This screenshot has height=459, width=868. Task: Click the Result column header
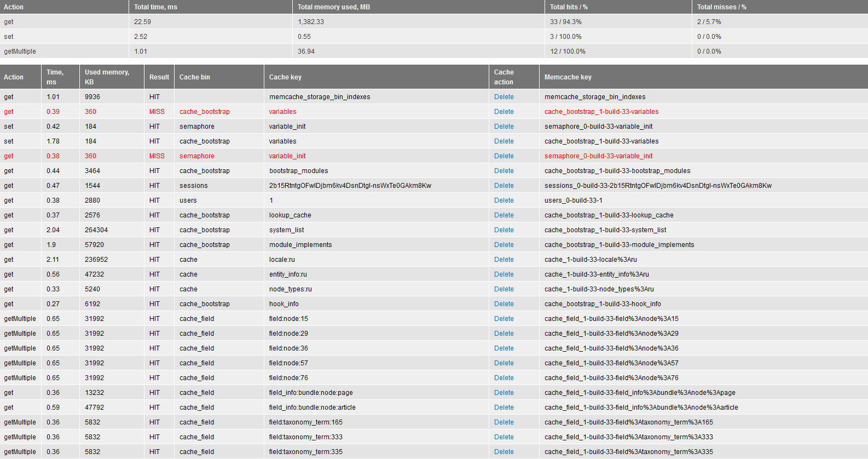tap(159, 77)
